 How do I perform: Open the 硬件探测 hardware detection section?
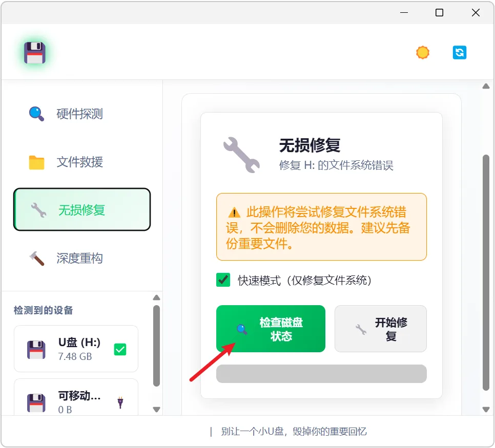tap(82, 114)
